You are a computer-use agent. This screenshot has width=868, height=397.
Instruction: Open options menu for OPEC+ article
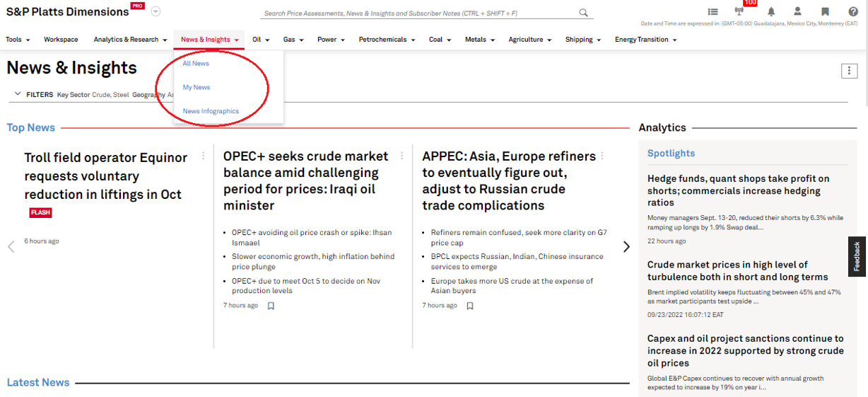tap(403, 156)
